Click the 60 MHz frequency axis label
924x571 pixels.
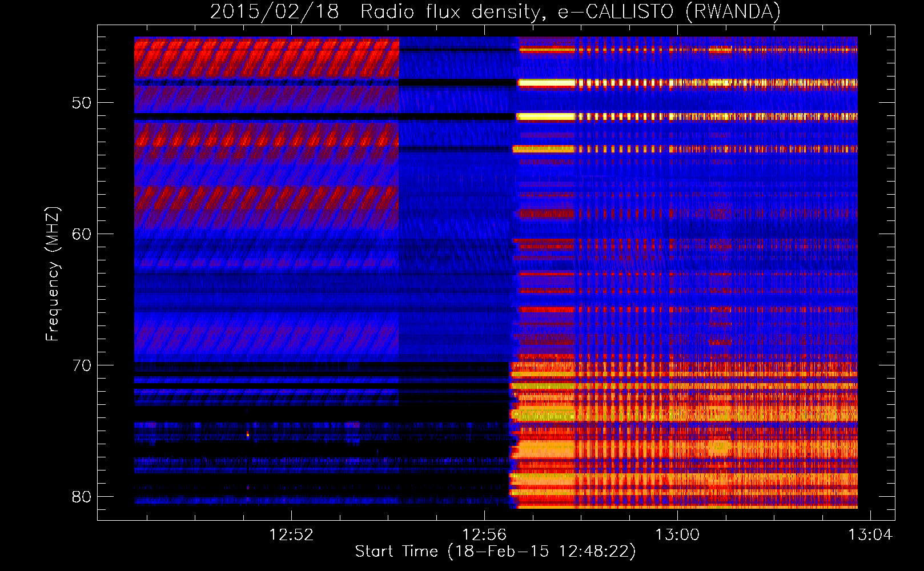click(82, 235)
